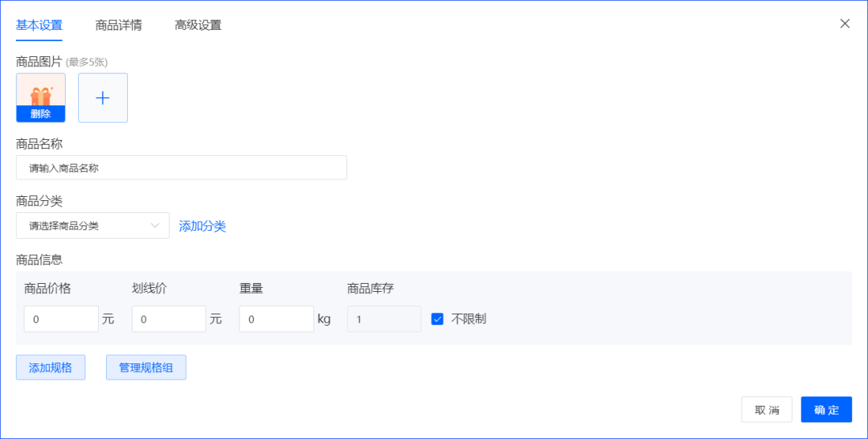Open the 请选择商品分类 dropdown

(92, 226)
